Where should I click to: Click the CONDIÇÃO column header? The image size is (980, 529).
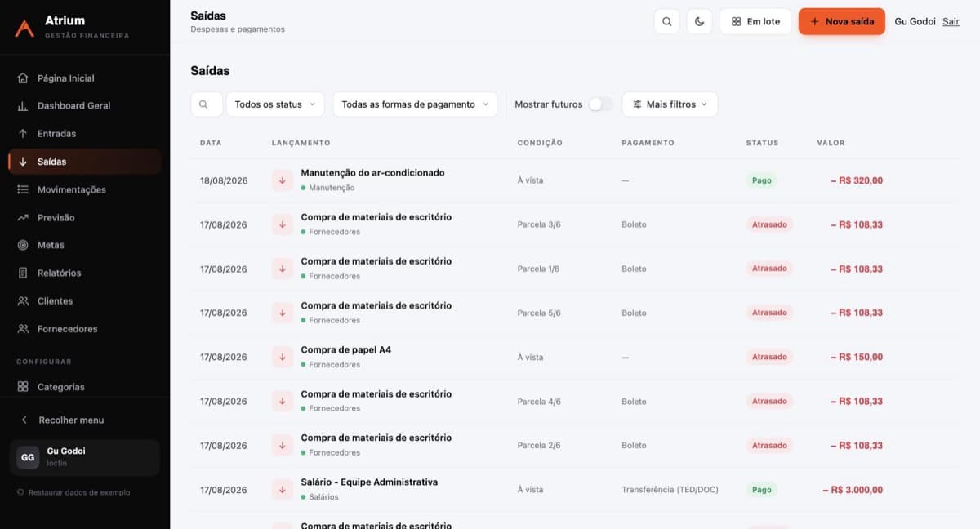pyautogui.click(x=540, y=143)
